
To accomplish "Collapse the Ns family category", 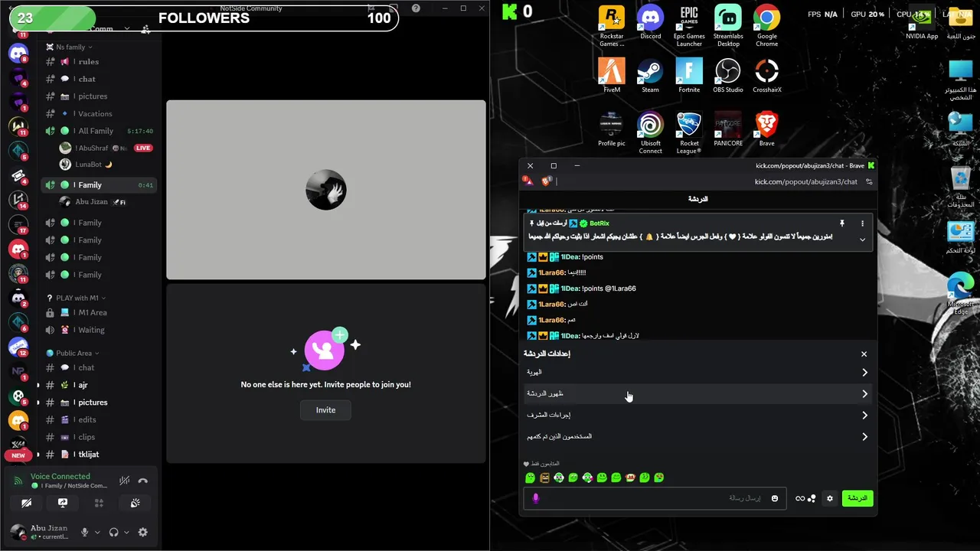I will 70,47.
